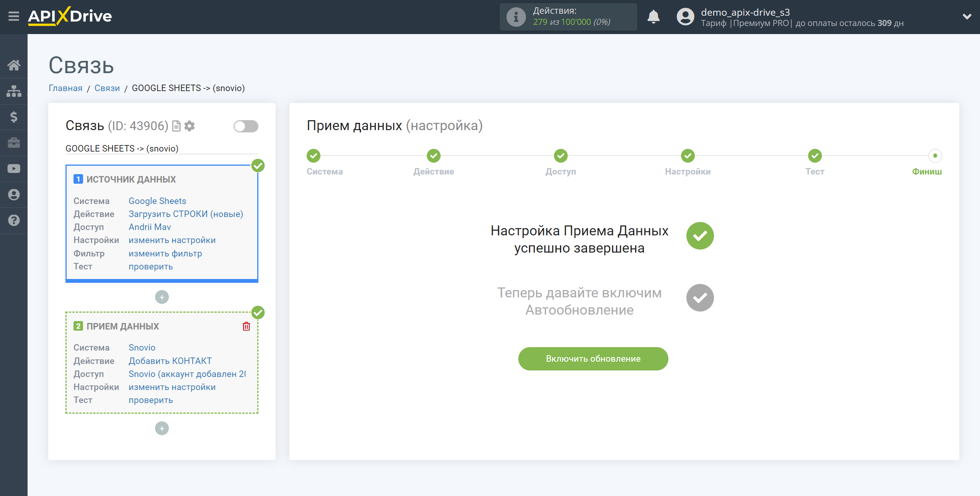
Task: Open the billing dollar sidebar icon
Action: pyautogui.click(x=14, y=117)
